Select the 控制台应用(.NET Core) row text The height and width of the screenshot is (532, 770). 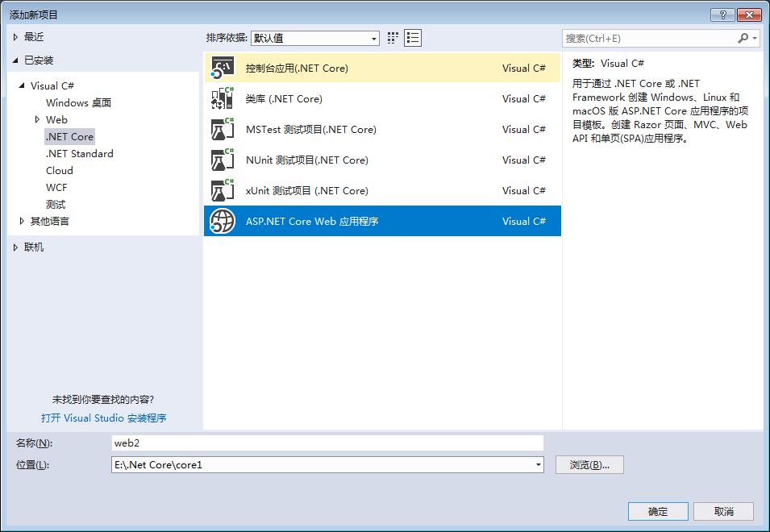297,68
